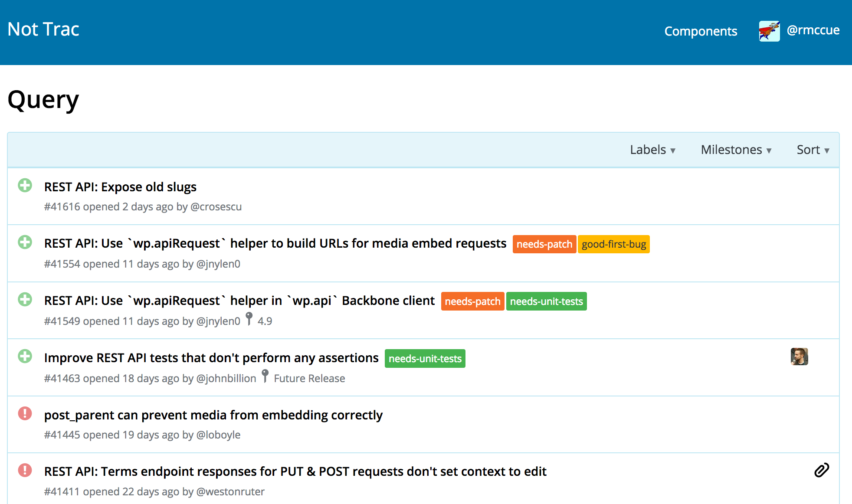This screenshot has height=504, width=852.
Task: Click red exclamation icon for Terms endpoint ticket
Action: tap(25, 470)
